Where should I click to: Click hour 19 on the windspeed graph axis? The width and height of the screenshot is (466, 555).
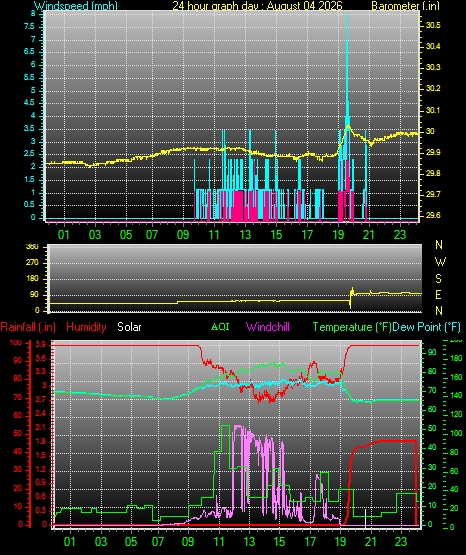click(338, 235)
